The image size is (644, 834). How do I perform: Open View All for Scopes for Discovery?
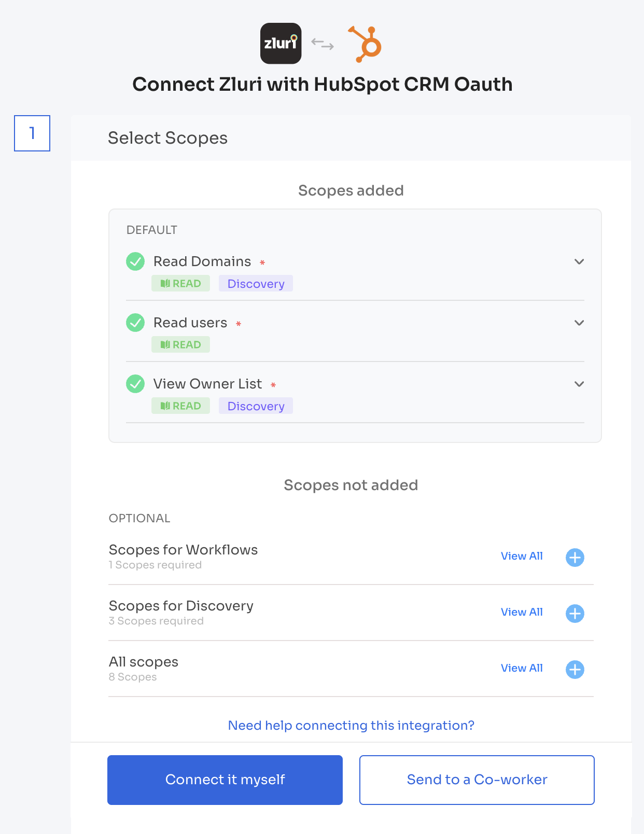(x=522, y=612)
